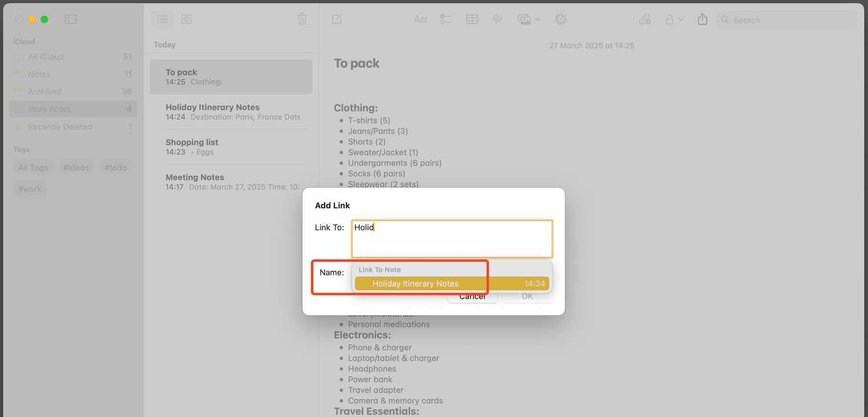
Task: Select the Holiday Itinerary Notes suggestion
Action: (452, 284)
